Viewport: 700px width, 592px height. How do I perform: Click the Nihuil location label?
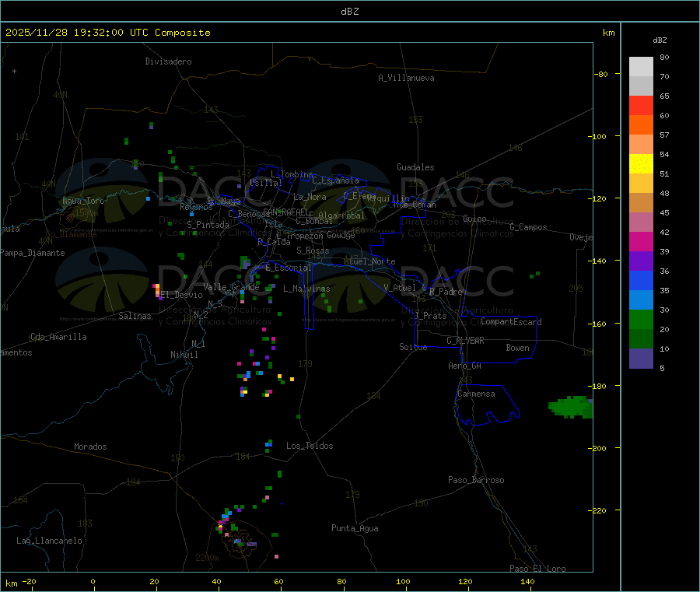184,354
